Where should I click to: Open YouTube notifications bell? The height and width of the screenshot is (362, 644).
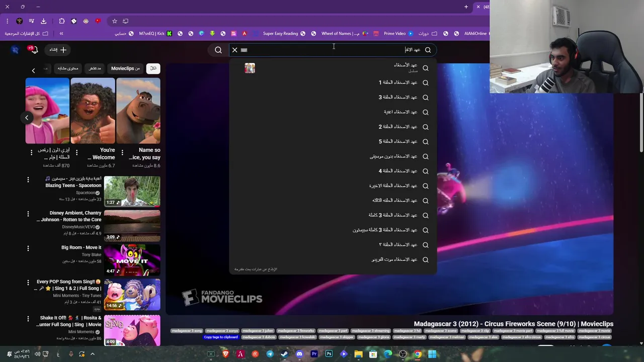(x=34, y=50)
